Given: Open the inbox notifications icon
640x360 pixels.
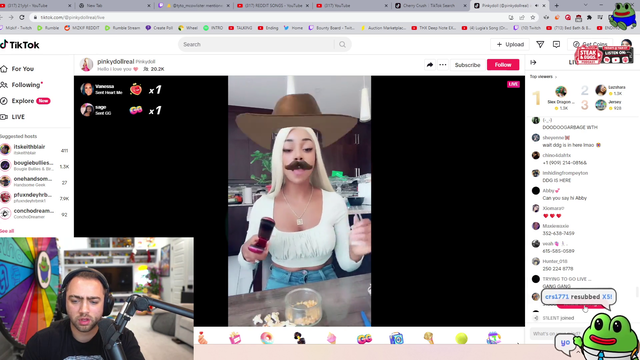Looking at the screenshot, I should click(556, 44).
